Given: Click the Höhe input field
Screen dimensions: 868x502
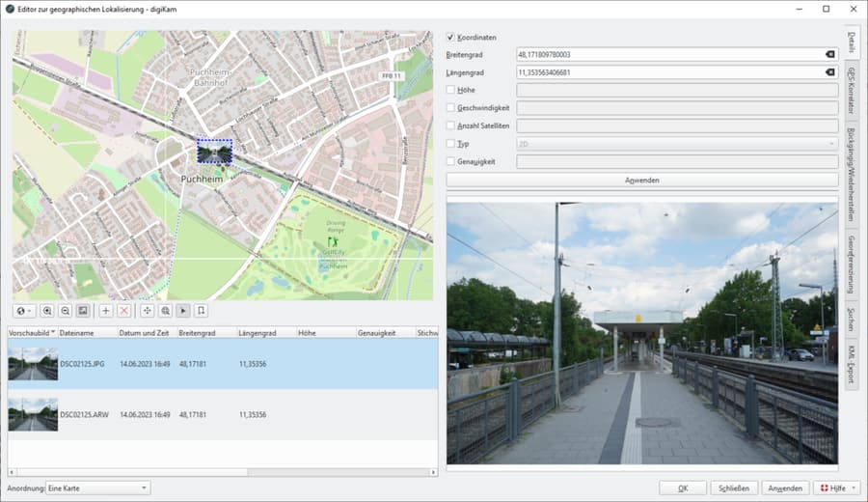Looking at the screenshot, I should [x=677, y=90].
